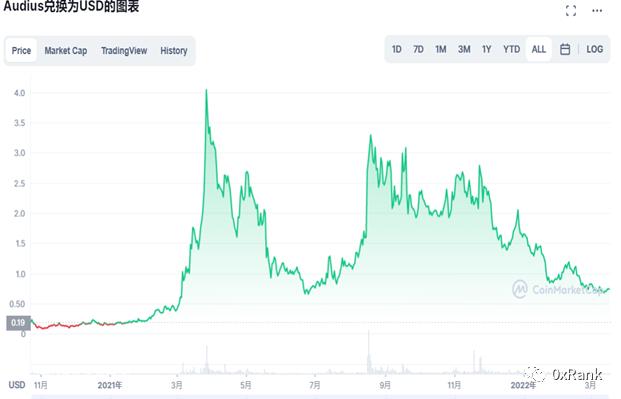Click the 4.0 y-axis label

(x=19, y=93)
